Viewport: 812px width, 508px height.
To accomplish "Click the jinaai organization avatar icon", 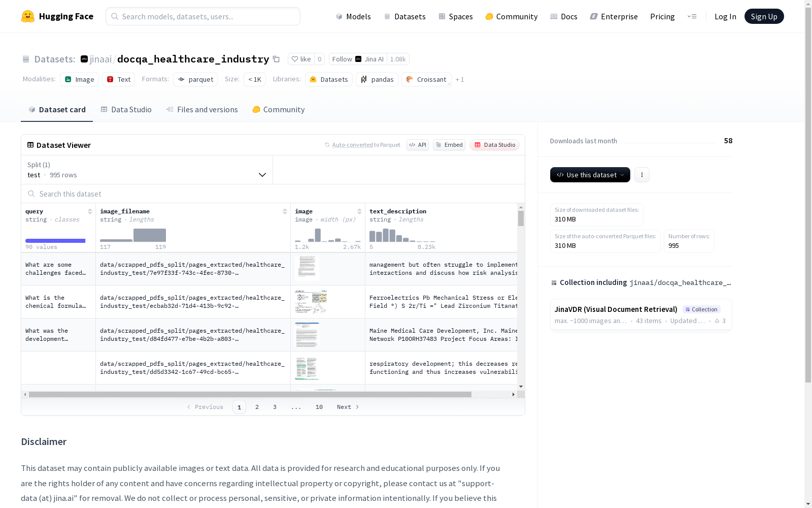I will pyautogui.click(x=84, y=59).
